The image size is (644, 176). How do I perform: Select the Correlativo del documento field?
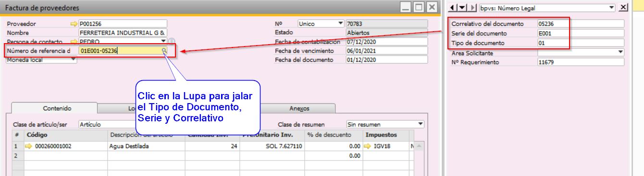581,24
